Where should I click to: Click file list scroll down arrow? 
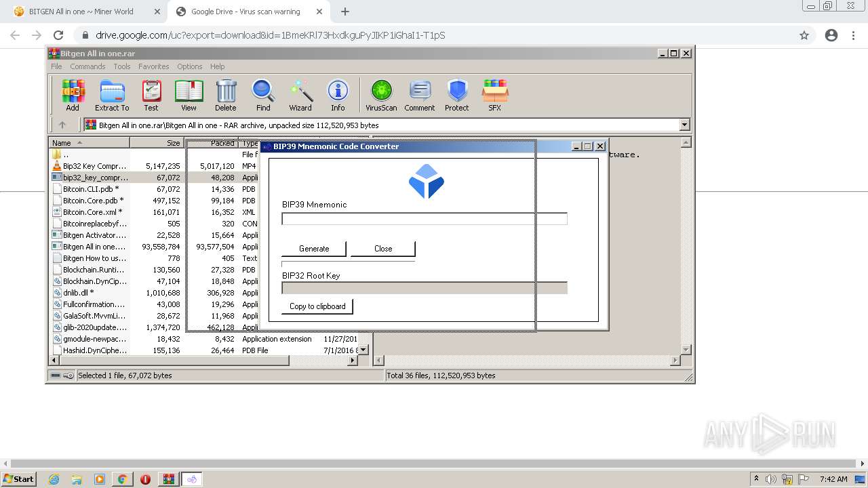[x=363, y=350]
